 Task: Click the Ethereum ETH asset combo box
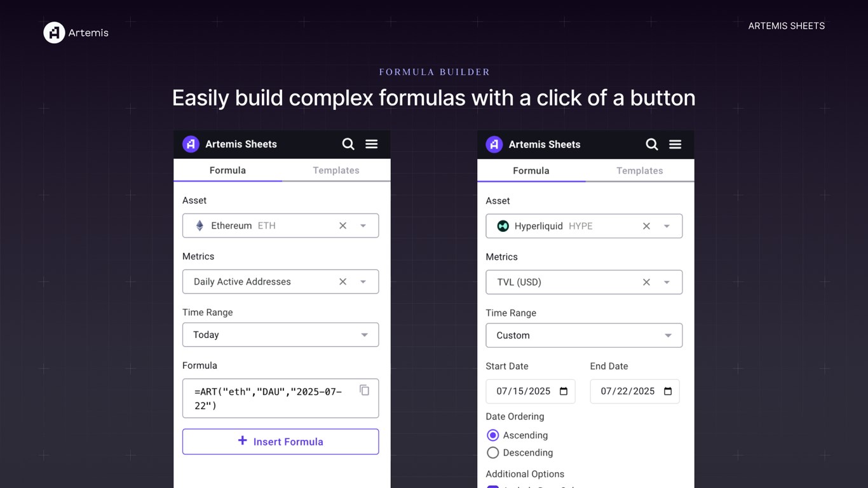(281, 226)
